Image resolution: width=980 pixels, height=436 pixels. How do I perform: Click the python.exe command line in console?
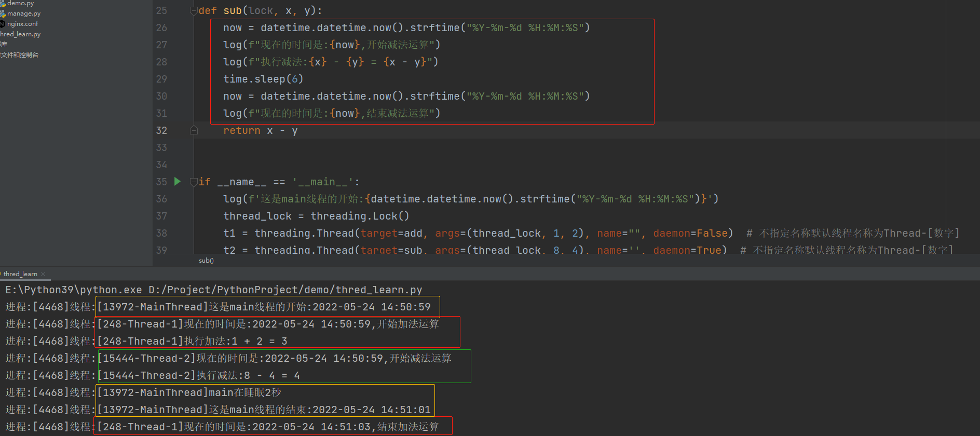213,290
